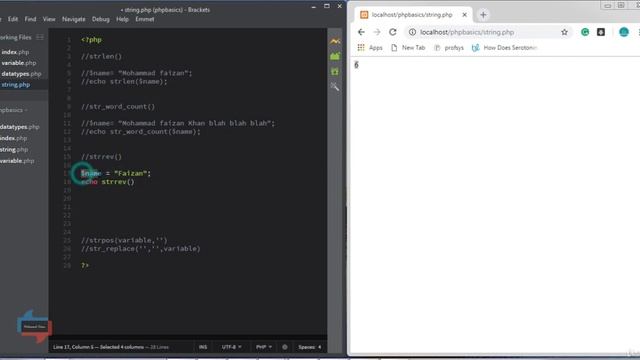
Task: Open the View menu in Brackets
Action: point(49,19)
